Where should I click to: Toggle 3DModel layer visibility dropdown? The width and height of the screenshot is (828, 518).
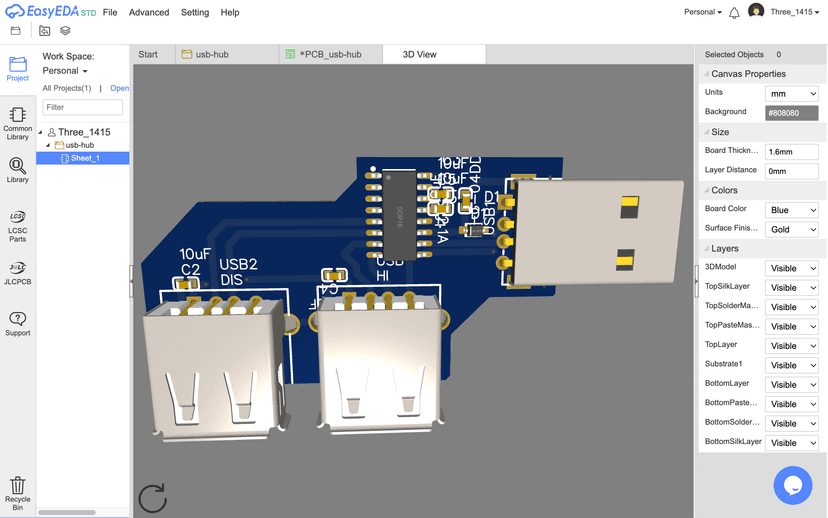[x=791, y=269]
